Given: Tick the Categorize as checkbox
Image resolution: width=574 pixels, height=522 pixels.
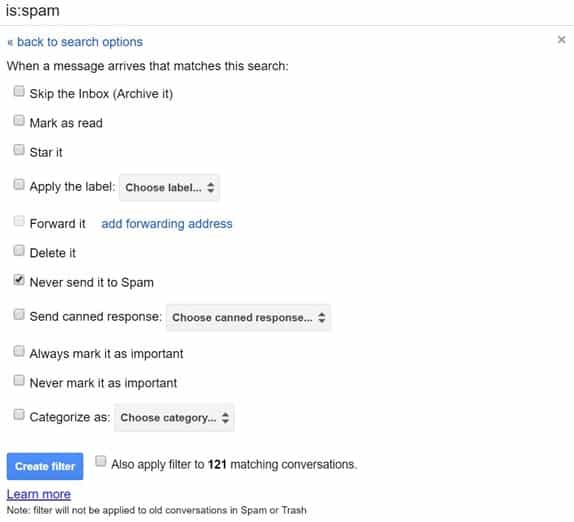Looking at the screenshot, I should tap(19, 414).
